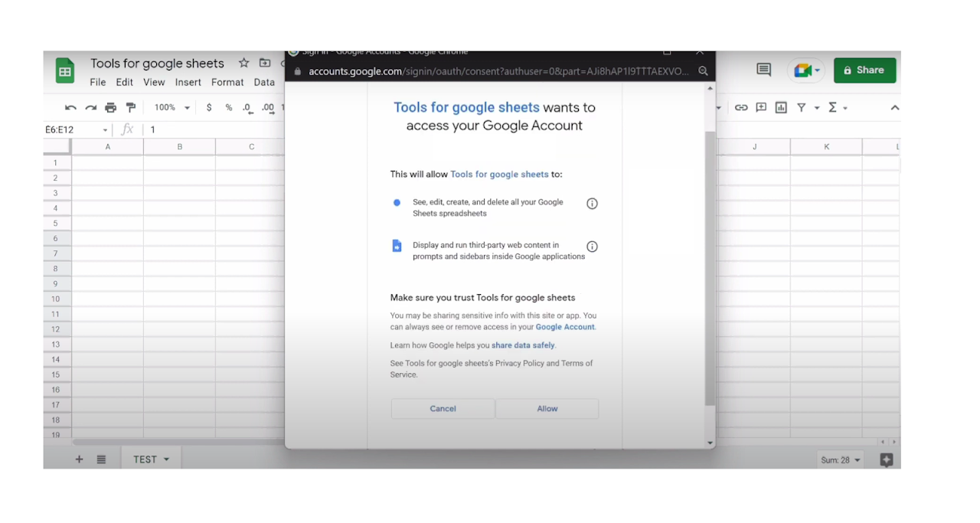980x523 pixels.
Task: Select column B header
Action: (179, 146)
